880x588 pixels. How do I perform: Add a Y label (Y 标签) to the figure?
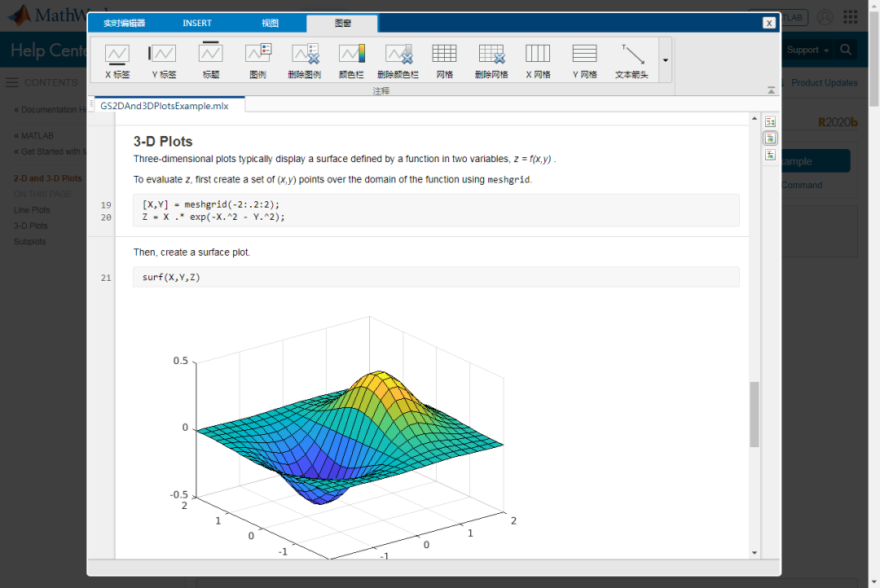coord(164,60)
